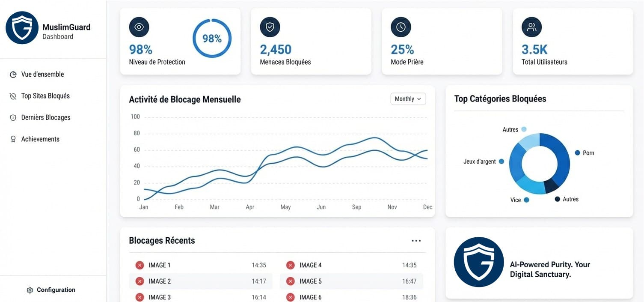Click the users icon on Total Utilisateurs card

(531, 27)
